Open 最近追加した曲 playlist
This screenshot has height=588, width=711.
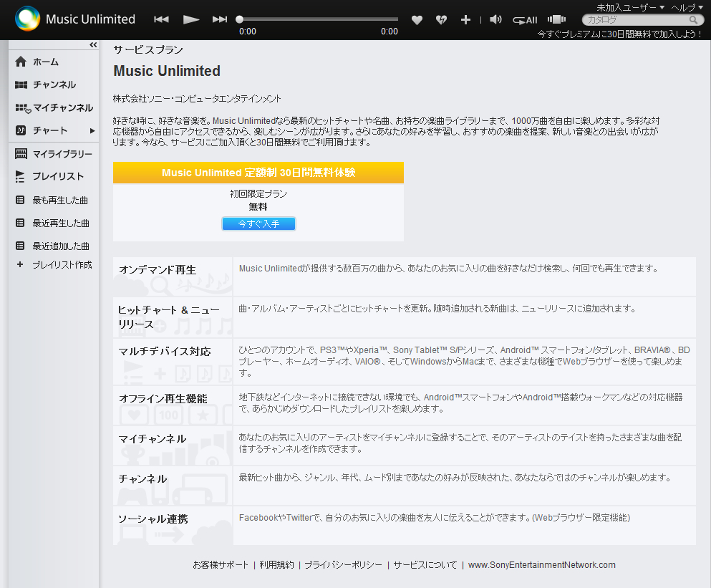coord(60,246)
